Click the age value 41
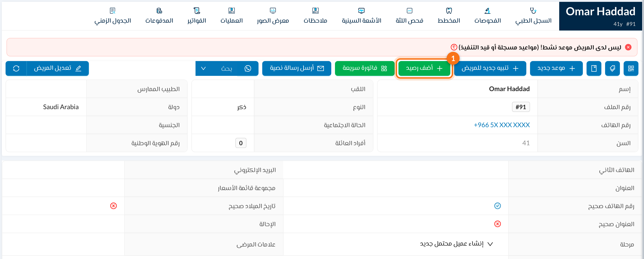 526,143
